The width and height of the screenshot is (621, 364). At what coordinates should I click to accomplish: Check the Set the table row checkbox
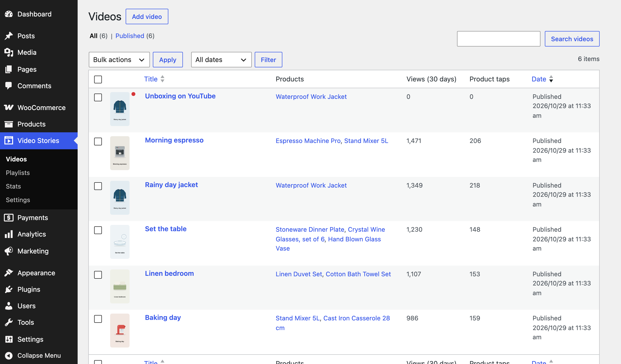click(x=98, y=230)
